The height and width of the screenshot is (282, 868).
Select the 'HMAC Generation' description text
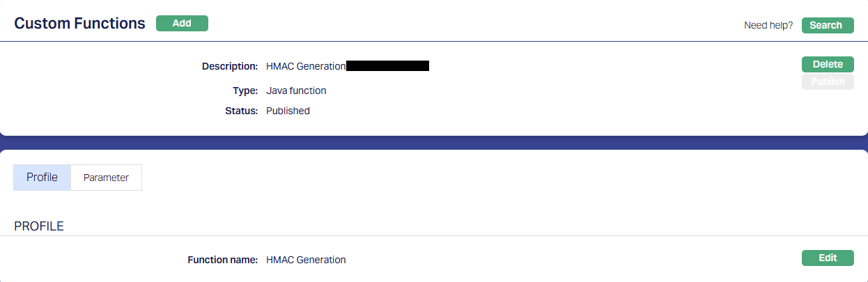pos(306,66)
